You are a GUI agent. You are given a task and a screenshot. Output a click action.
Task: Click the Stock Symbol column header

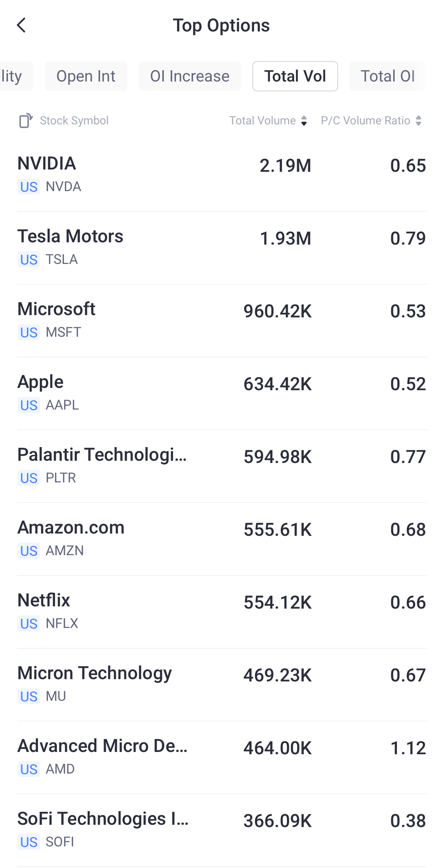pyautogui.click(x=74, y=121)
